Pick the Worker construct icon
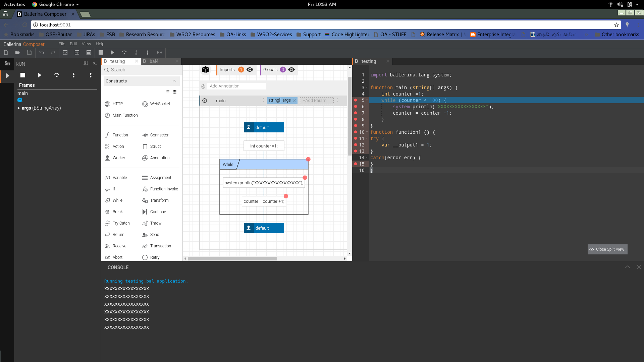 click(x=107, y=158)
